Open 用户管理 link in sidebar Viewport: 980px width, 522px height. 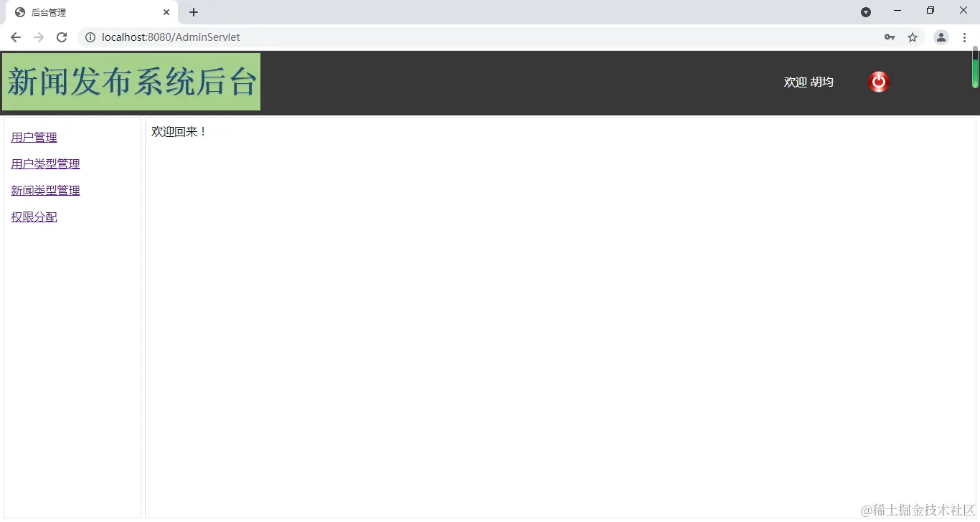pyautogui.click(x=34, y=137)
